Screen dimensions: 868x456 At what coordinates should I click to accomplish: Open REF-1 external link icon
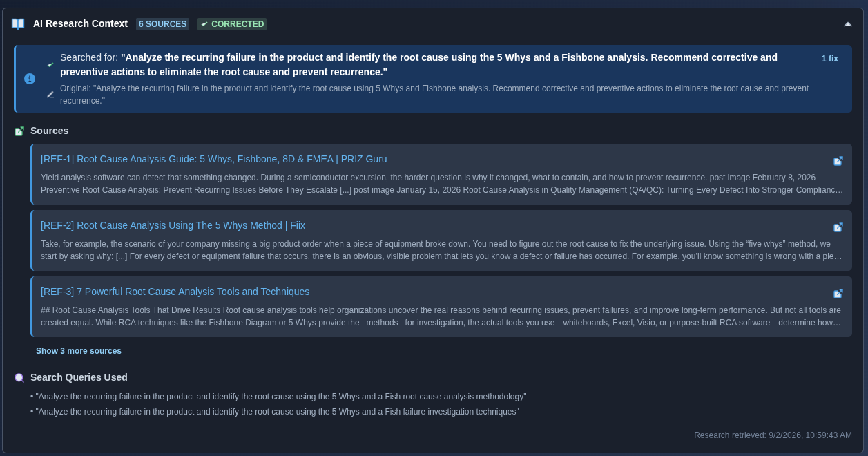tap(838, 161)
